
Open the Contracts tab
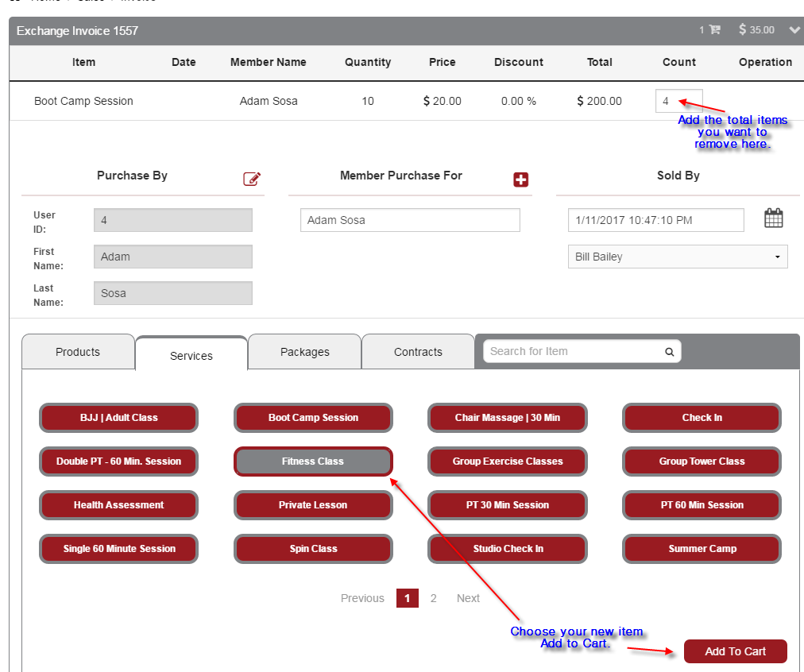click(418, 352)
